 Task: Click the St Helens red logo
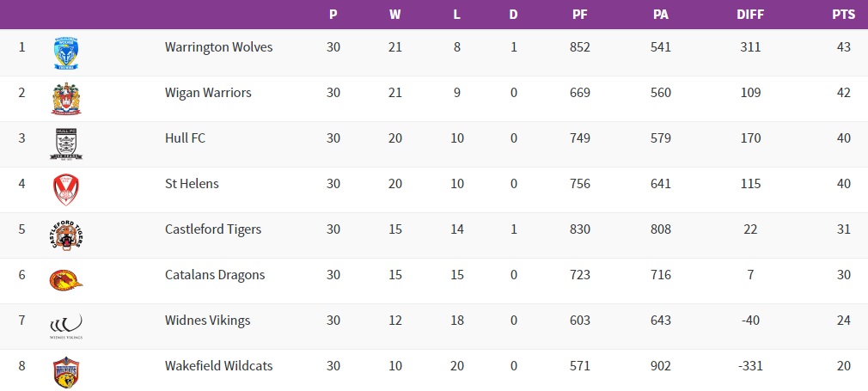[66, 189]
